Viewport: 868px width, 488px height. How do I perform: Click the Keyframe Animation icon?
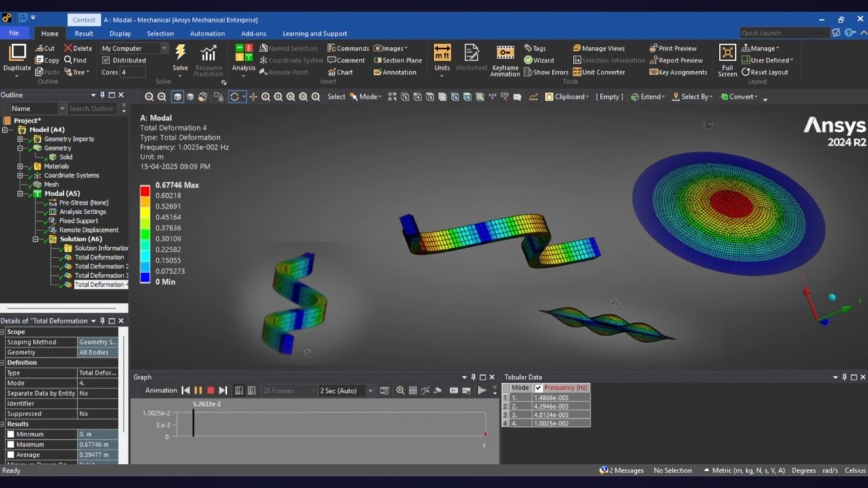pos(505,53)
